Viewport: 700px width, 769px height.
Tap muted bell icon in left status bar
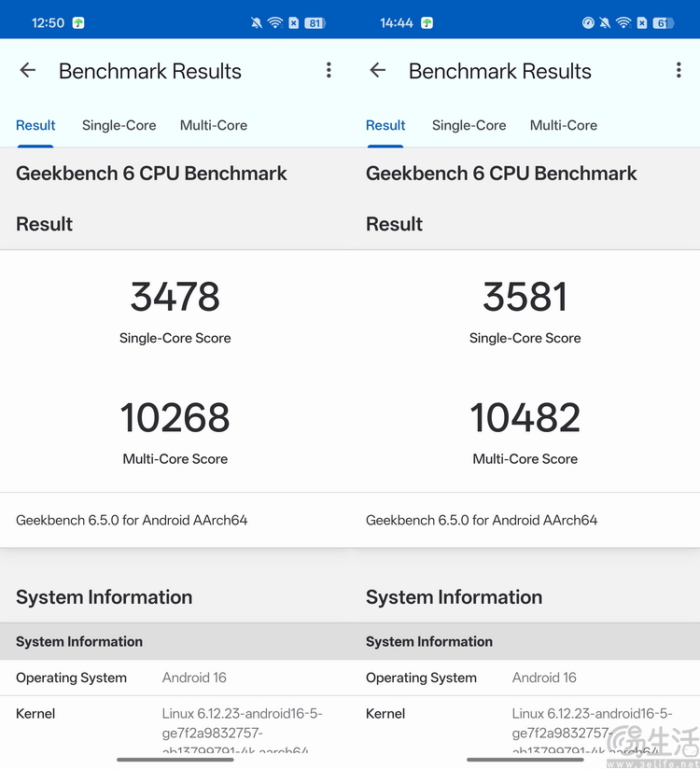click(257, 22)
